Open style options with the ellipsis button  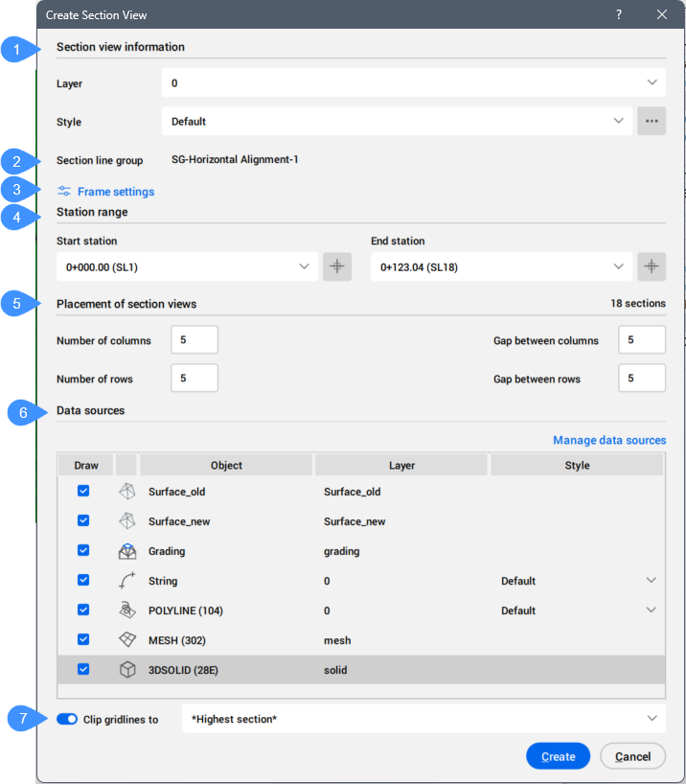tap(652, 122)
